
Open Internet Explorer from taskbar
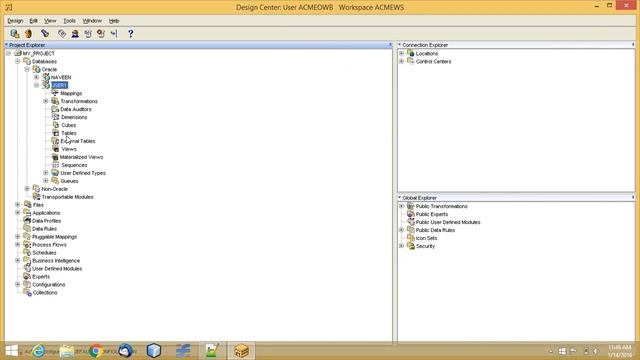[38, 351]
